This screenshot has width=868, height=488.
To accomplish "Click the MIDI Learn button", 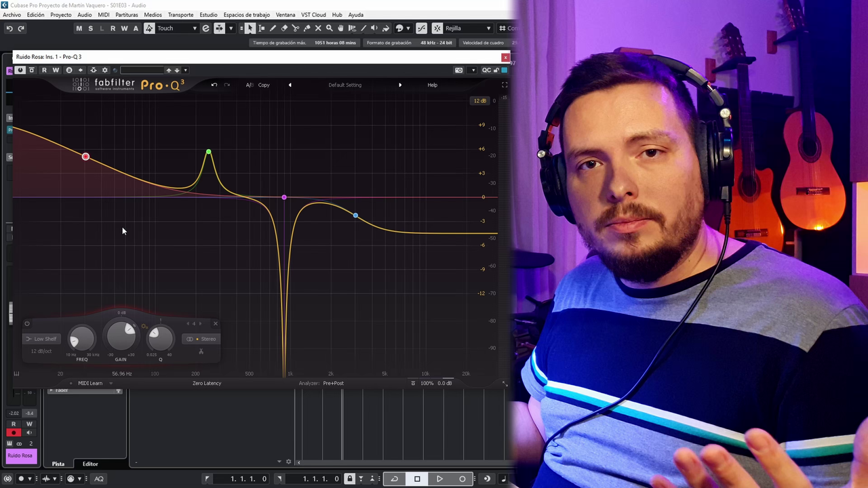I will 90,383.
